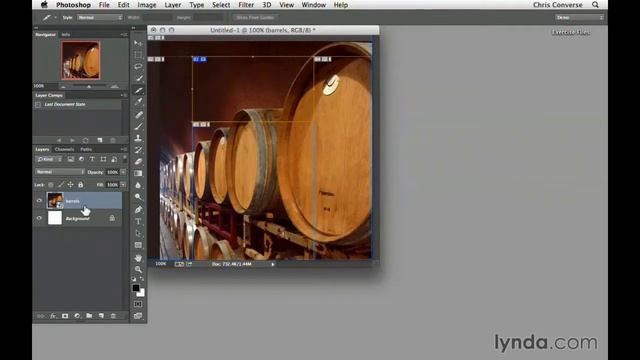Create a new layer icon
This screenshot has height=360, width=640.
(101, 316)
